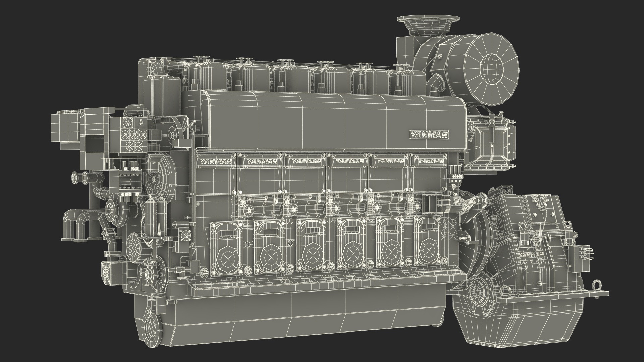This screenshot has height=362, width=644.
Task: Click the YANMAR logo on the gearbox housing
Action: pyautogui.click(x=531, y=255)
